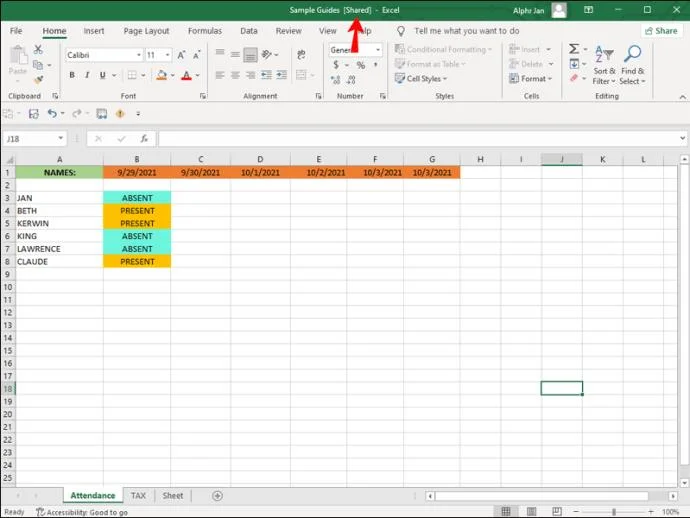The width and height of the screenshot is (690, 518).
Task: Decrease font size with the smaller A
Action: (196, 55)
